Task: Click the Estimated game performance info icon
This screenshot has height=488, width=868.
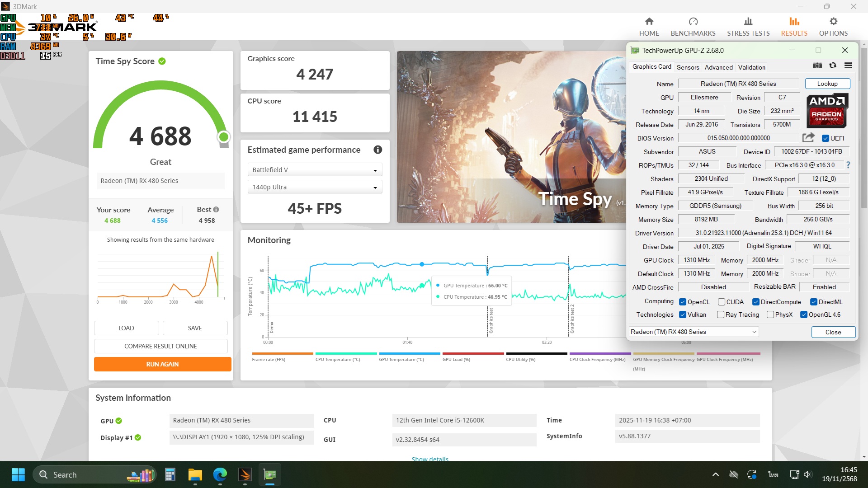Action: click(x=378, y=150)
